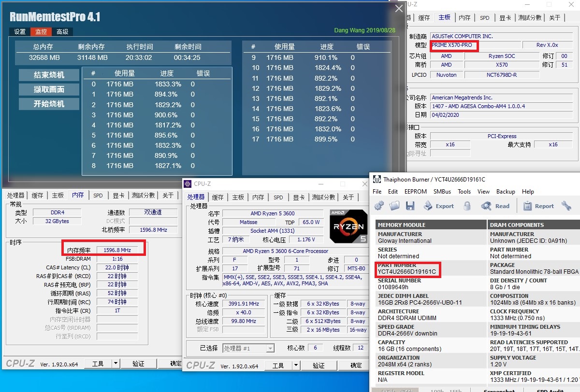Click 验证 button in CPU-Z memory window
The height and width of the screenshot is (392, 580).
coord(139,364)
